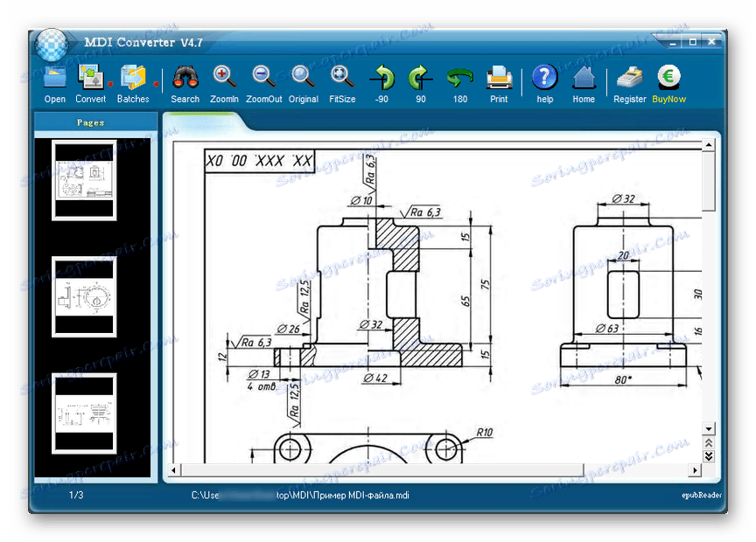This screenshot has height=542, width=756.
Task: Open Search with the binoculars icon
Action: point(185,77)
